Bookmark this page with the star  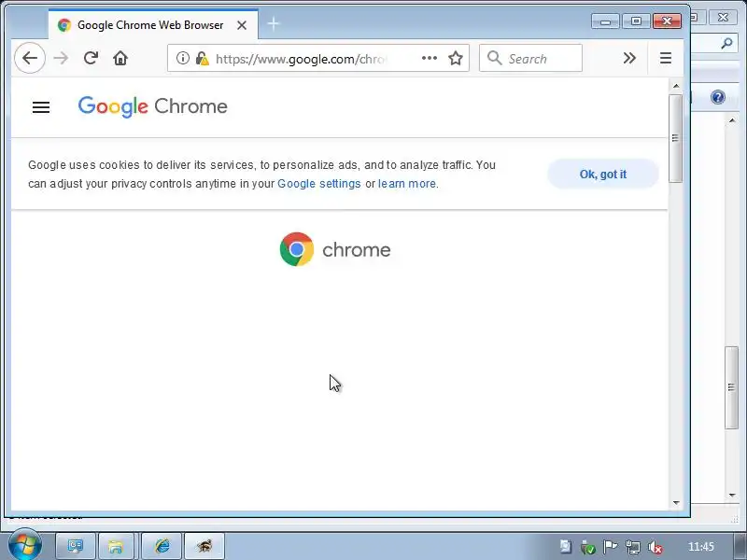click(456, 58)
